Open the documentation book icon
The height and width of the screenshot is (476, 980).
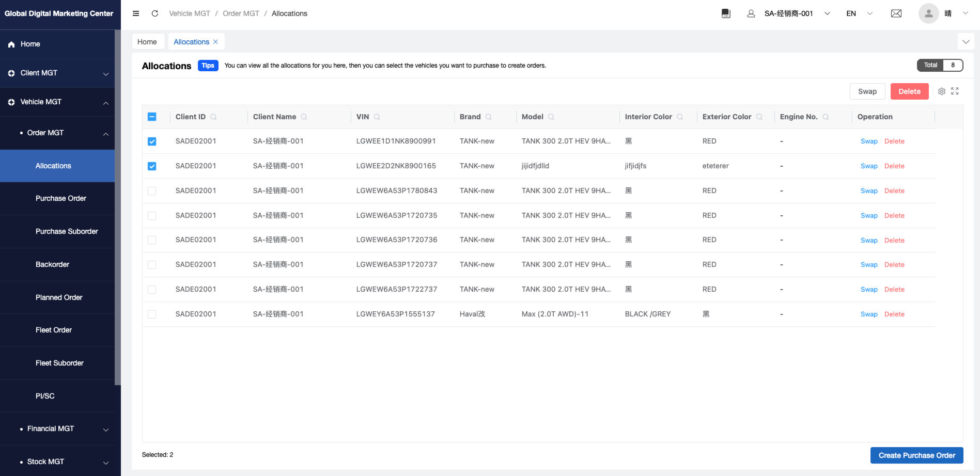[726, 13]
